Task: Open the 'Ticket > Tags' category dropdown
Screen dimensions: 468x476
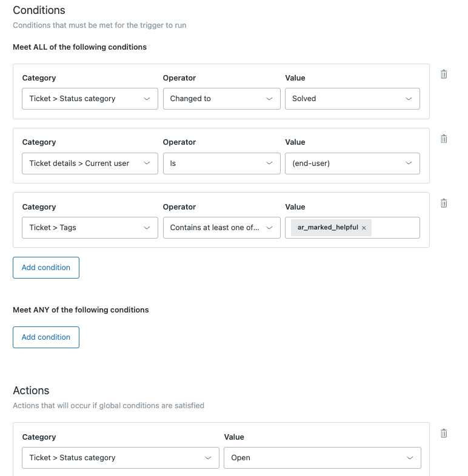Action: (90, 228)
